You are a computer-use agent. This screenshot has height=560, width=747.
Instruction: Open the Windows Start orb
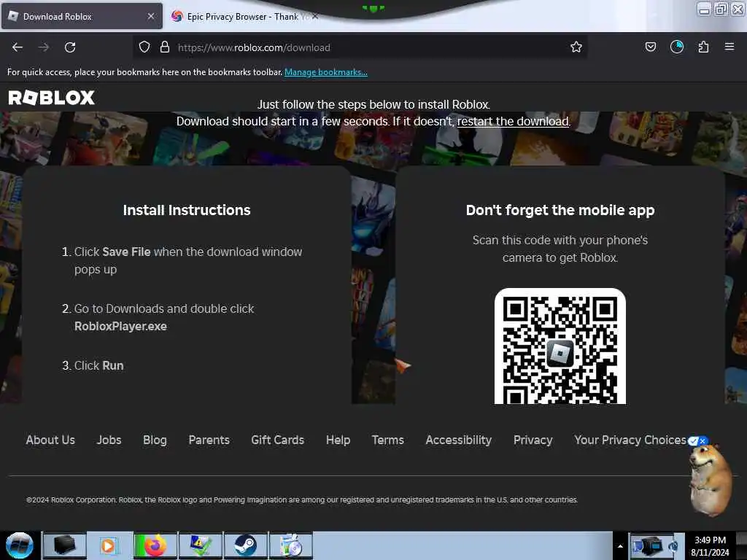tap(19, 545)
